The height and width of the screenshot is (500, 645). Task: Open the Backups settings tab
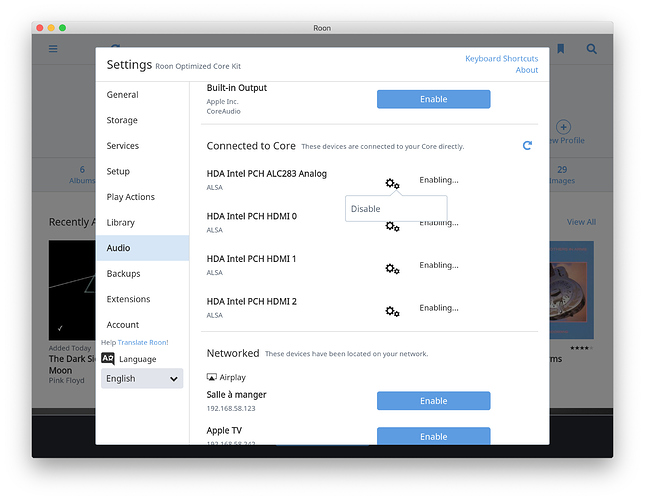[142, 273]
